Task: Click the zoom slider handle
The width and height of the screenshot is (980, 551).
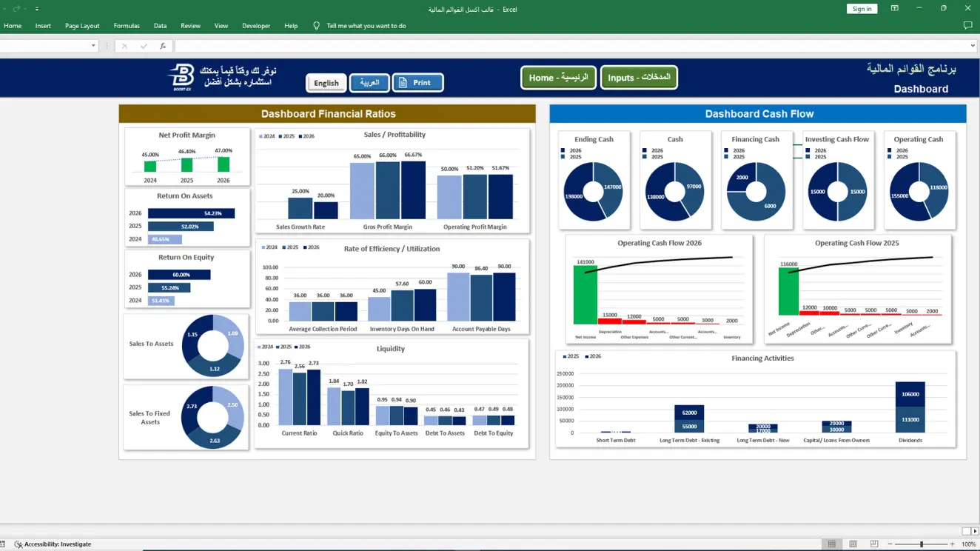Action: 922,544
